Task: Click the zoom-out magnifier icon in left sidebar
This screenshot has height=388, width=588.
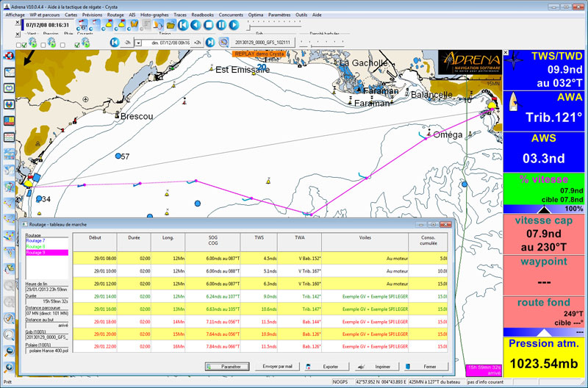Action: point(9,351)
